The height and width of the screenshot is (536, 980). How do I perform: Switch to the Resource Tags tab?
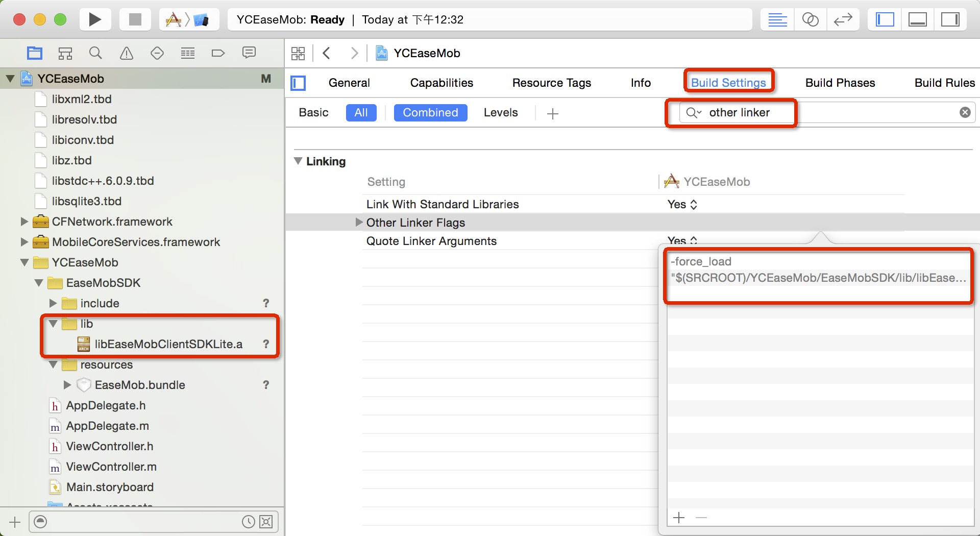pos(552,83)
